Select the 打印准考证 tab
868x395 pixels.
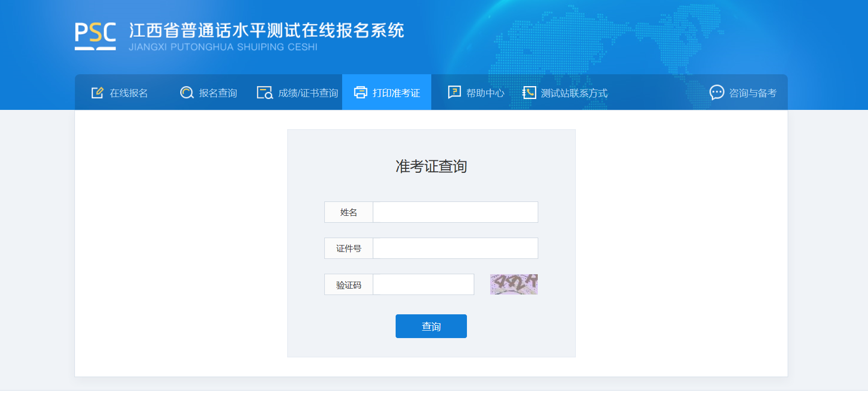[x=387, y=93]
